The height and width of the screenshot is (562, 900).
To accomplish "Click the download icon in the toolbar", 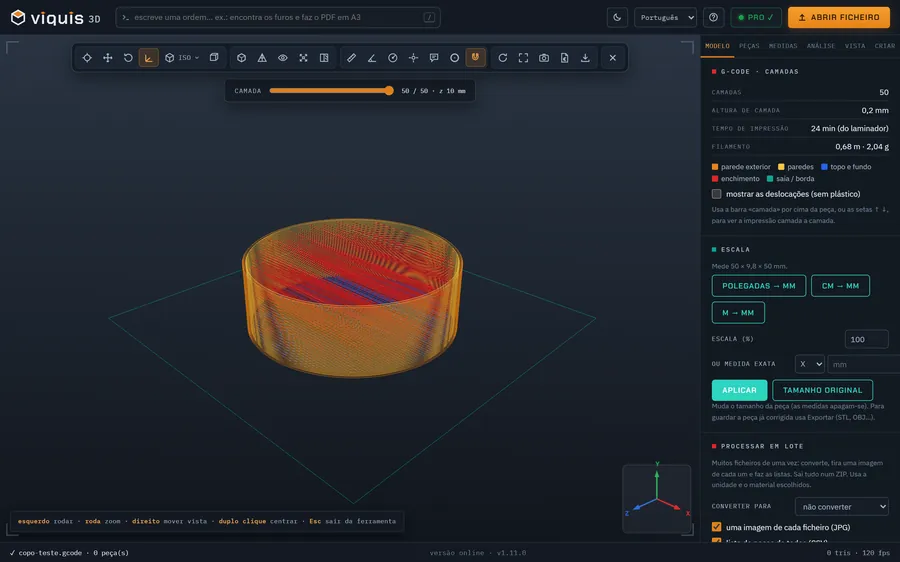I will click(x=585, y=57).
